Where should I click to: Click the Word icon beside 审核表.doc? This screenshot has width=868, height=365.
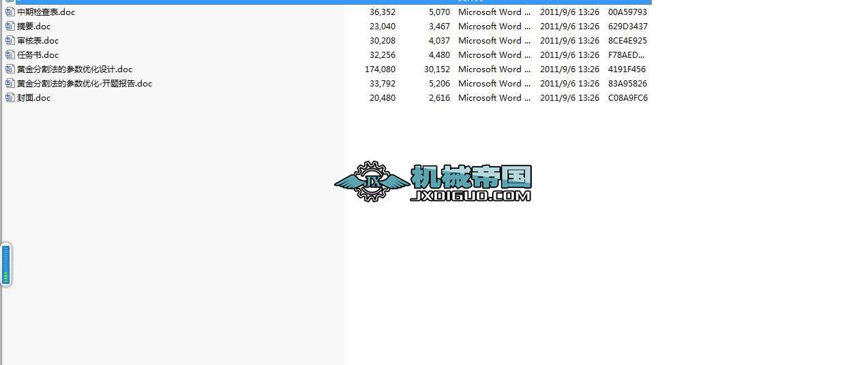(10, 41)
